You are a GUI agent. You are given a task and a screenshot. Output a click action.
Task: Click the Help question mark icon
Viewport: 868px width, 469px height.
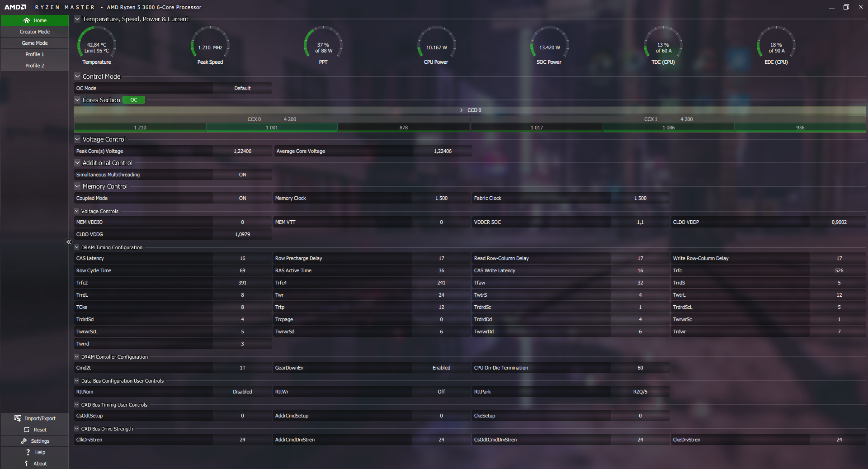pyautogui.click(x=28, y=452)
